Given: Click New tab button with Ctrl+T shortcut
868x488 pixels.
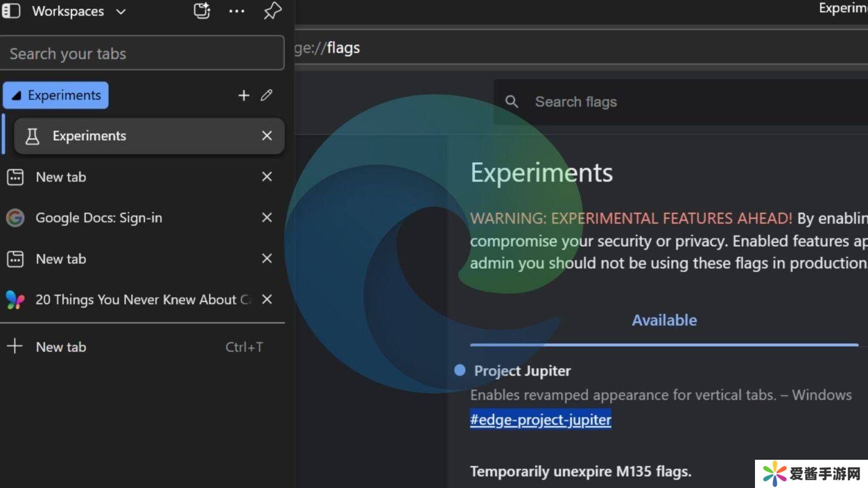Looking at the screenshot, I should point(61,347).
